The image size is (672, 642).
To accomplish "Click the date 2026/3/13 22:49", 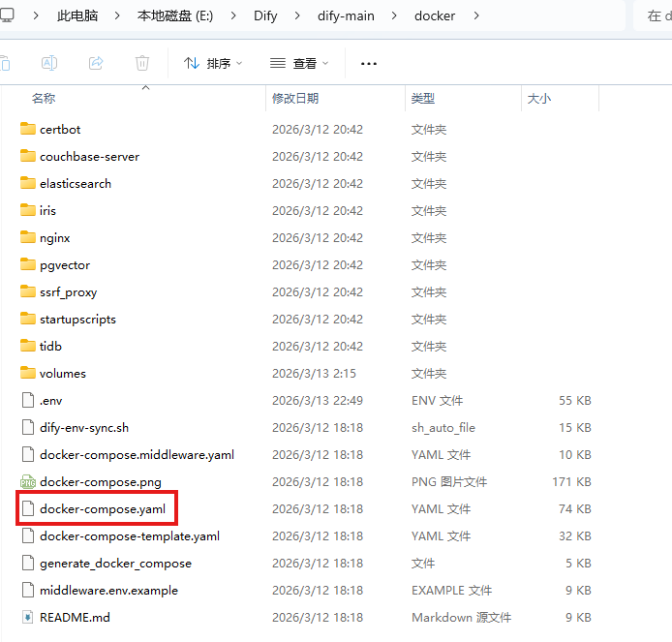I will click(x=318, y=400).
